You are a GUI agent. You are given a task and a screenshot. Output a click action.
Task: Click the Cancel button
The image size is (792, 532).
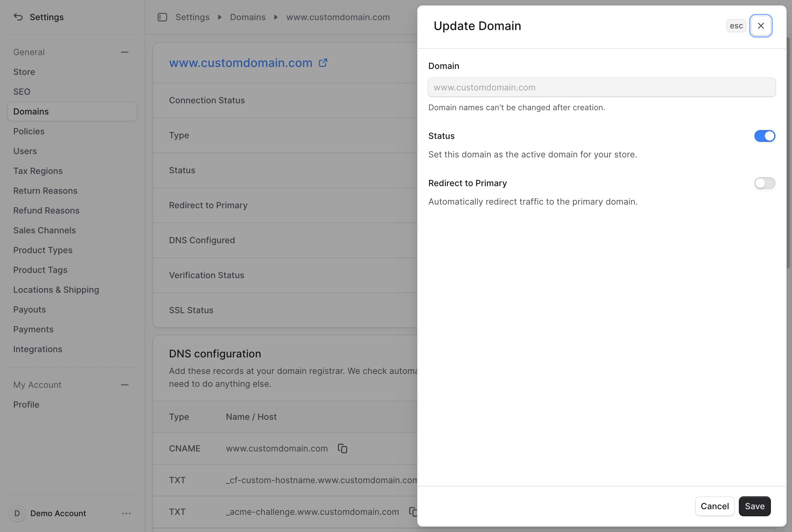[x=715, y=506]
